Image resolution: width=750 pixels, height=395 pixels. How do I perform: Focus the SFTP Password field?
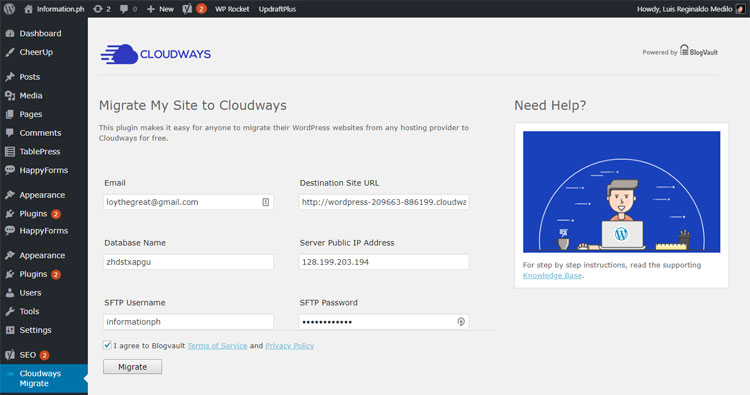(384, 321)
